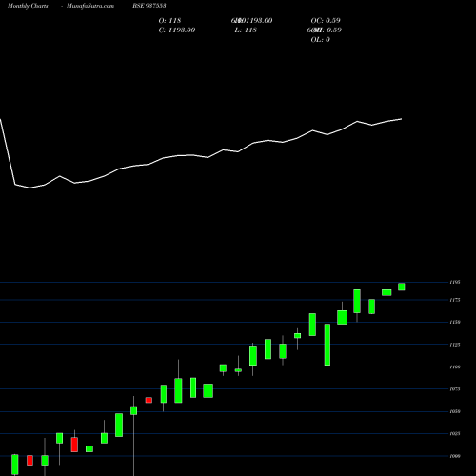This screenshot has height=476, width=476.
Task: Click the Monthly Charts title text
Action: [28, 6]
